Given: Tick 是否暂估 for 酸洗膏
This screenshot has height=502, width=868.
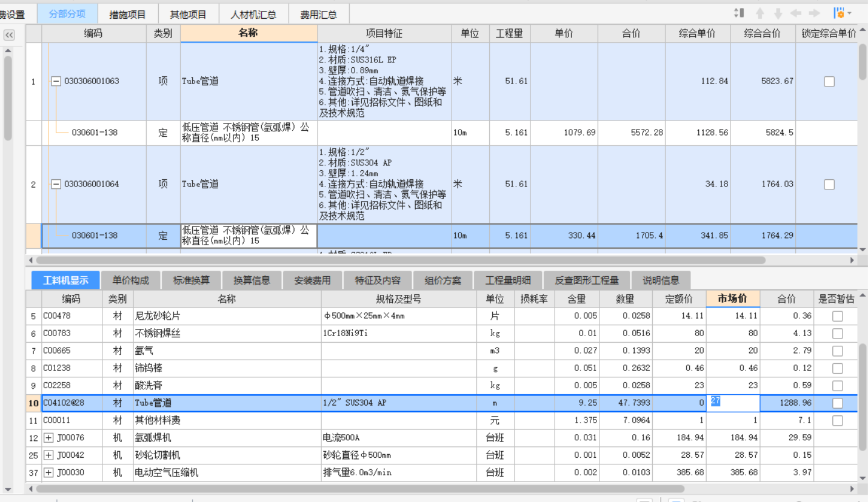Looking at the screenshot, I should (837, 386).
